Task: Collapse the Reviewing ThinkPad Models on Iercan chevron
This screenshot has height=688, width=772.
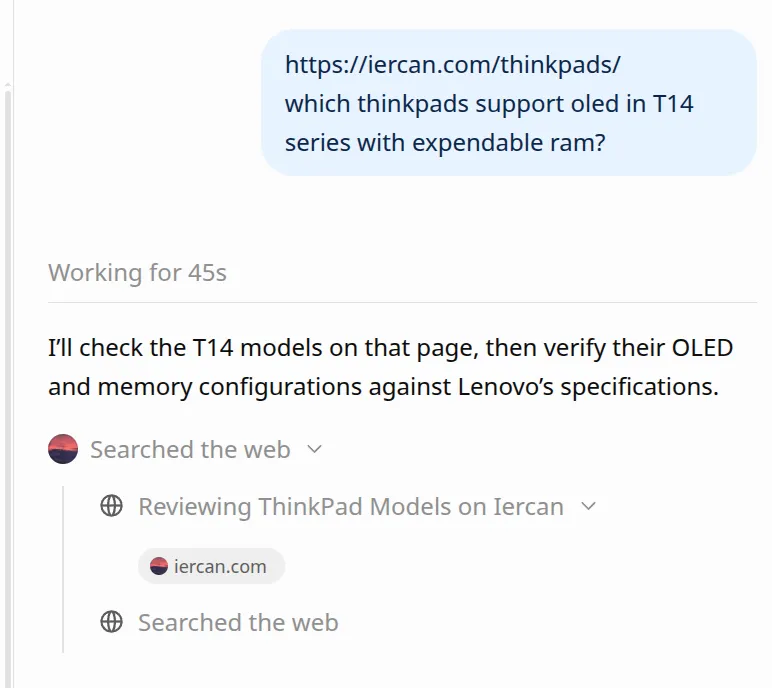Action: click(x=588, y=506)
